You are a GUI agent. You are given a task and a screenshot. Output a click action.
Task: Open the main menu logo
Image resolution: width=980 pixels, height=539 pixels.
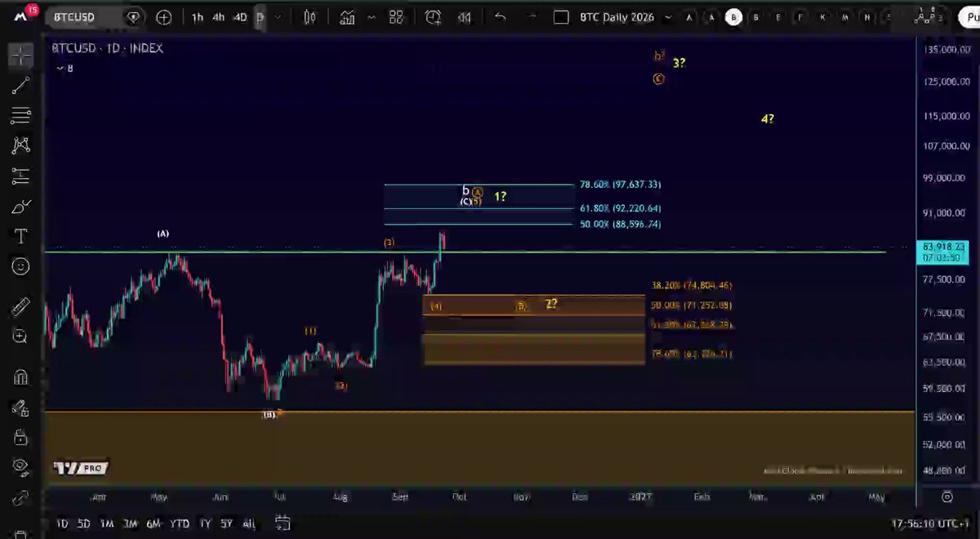click(20, 16)
